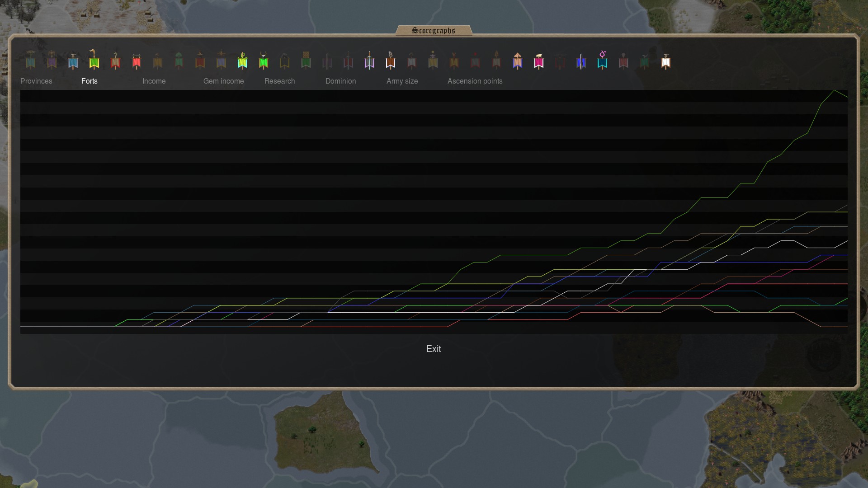The width and height of the screenshot is (868, 488).
Task: Show the Income graph
Action: [x=154, y=81]
